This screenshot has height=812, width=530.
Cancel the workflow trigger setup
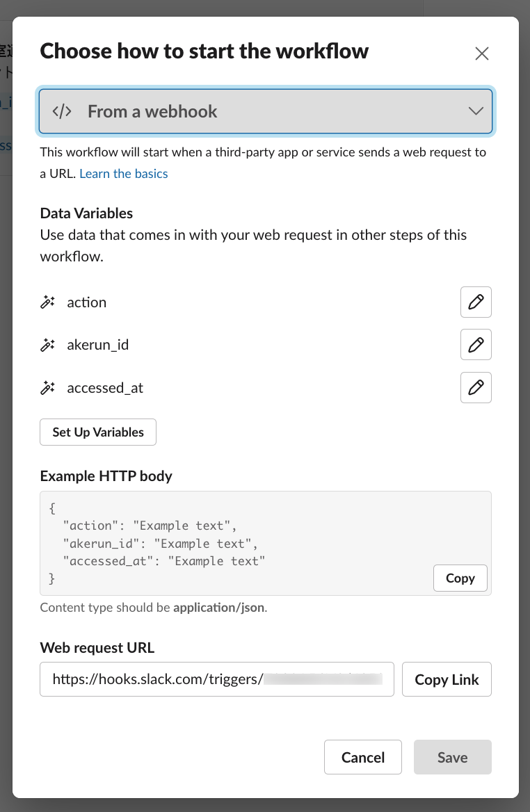[363, 757]
